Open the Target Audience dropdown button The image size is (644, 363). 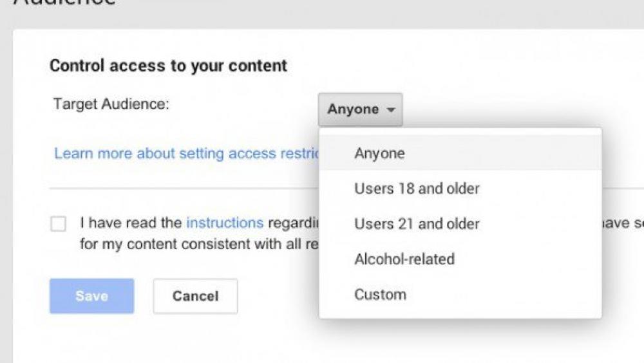359,109
